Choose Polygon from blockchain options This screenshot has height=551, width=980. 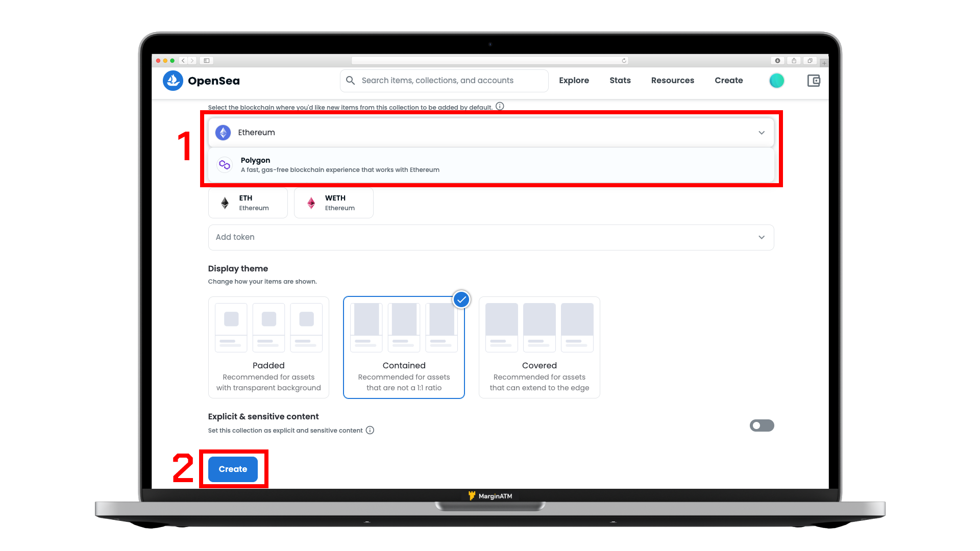pyautogui.click(x=491, y=165)
